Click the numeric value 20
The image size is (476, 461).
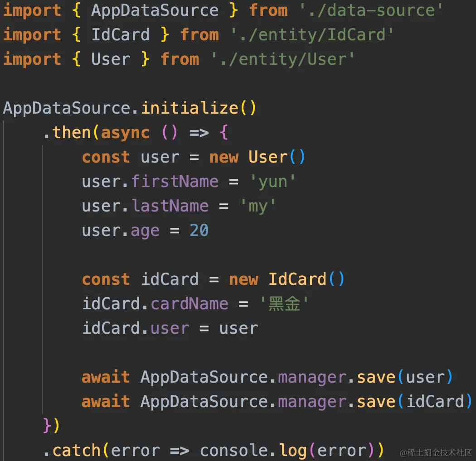pos(199,230)
